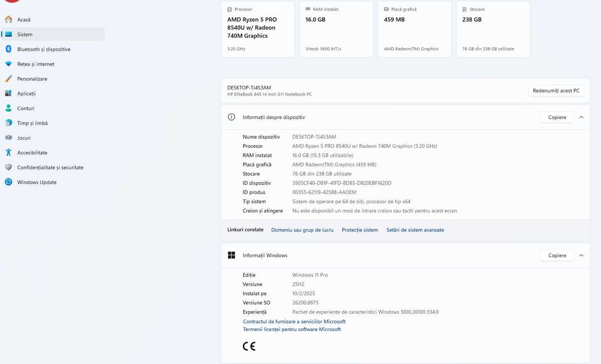Open the Accesibilitate figure icon
Image resolution: width=601 pixels, height=364 pixels.
8,153
